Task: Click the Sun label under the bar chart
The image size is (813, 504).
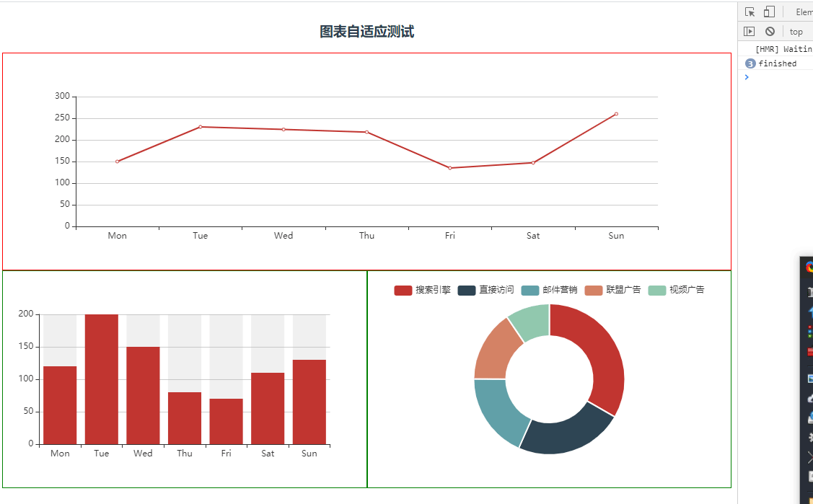Action: pyautogui.click(x=309, y=454)
